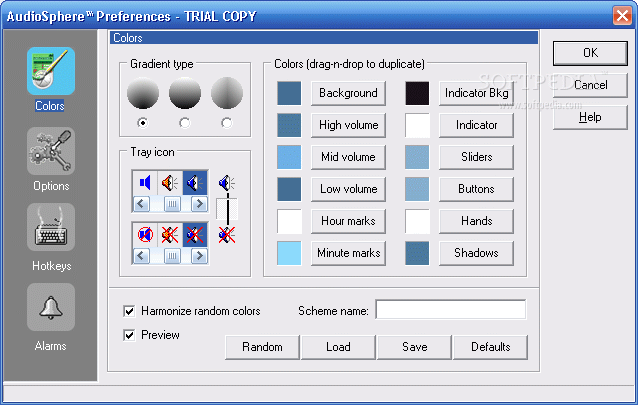Click the Indicator Bkg button
Image resolution: width=638 pixels, height=405 pixels.
(x=476, y=93)
